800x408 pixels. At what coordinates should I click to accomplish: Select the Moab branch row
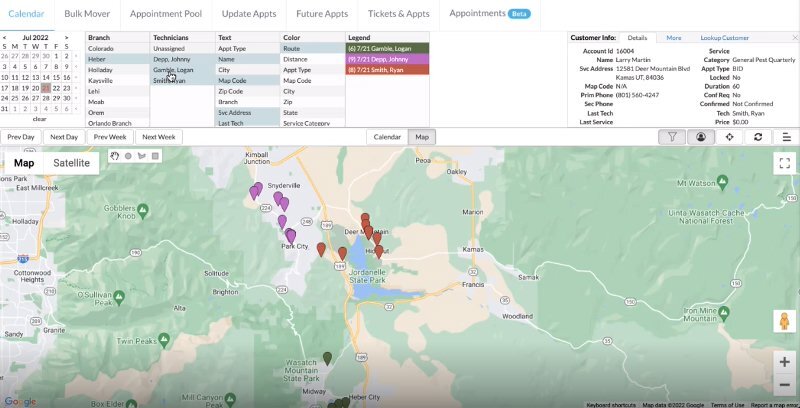[x=117, y=102]
